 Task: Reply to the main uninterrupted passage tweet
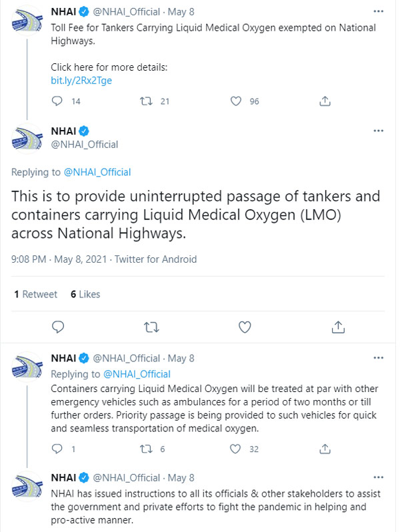coord(58,327)
